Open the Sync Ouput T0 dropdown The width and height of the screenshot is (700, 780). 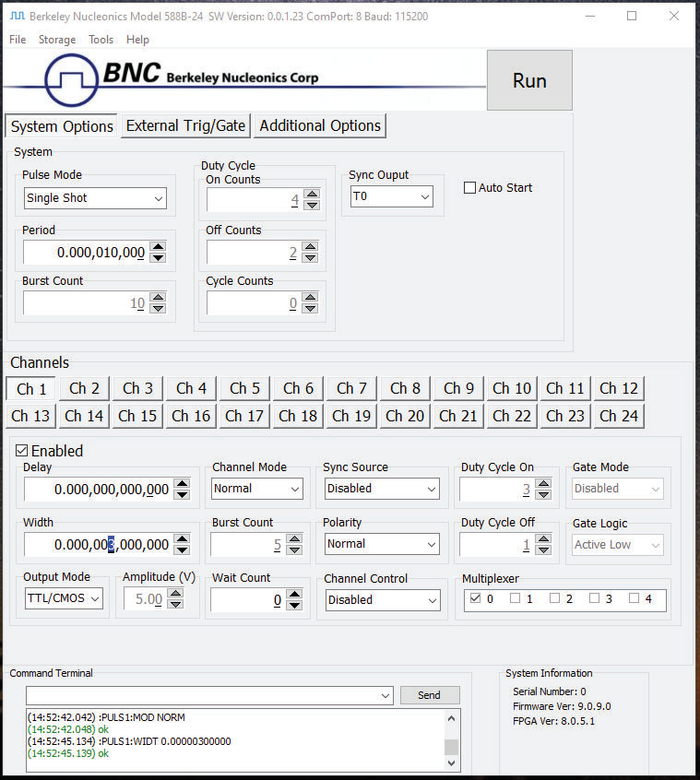[392, 196]
